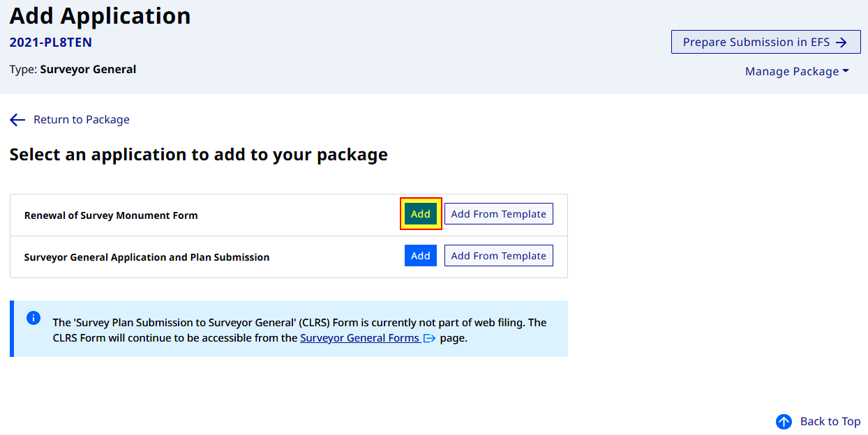
Task: Select the Renewal of Survey Monument Form row label
Action: pos(111,215)
